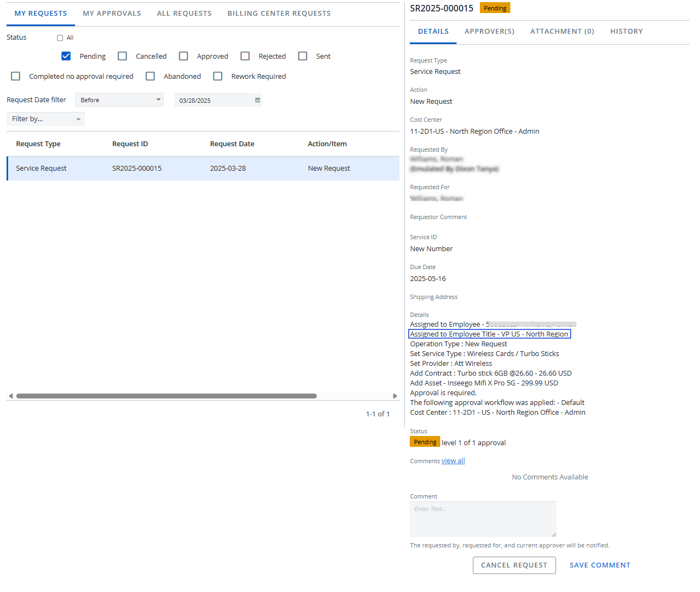The height and width of the screenshot is (592, 700).
Task: Open the Request Date filter 'Before' dropdown
Action: coord(120,100)
